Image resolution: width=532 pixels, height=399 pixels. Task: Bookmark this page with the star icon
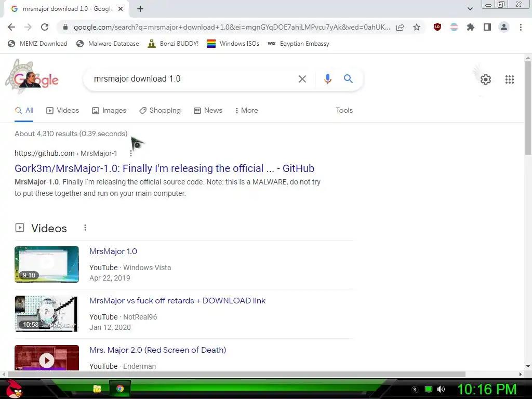click(x=417, y=27)
